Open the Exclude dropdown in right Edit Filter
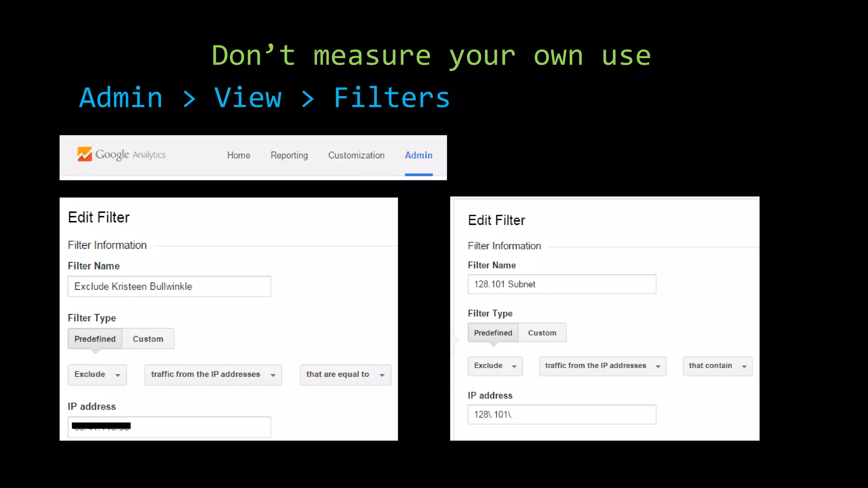Image resolution: width=868 pixels, height=488 pixels. [x=495, y=366]
